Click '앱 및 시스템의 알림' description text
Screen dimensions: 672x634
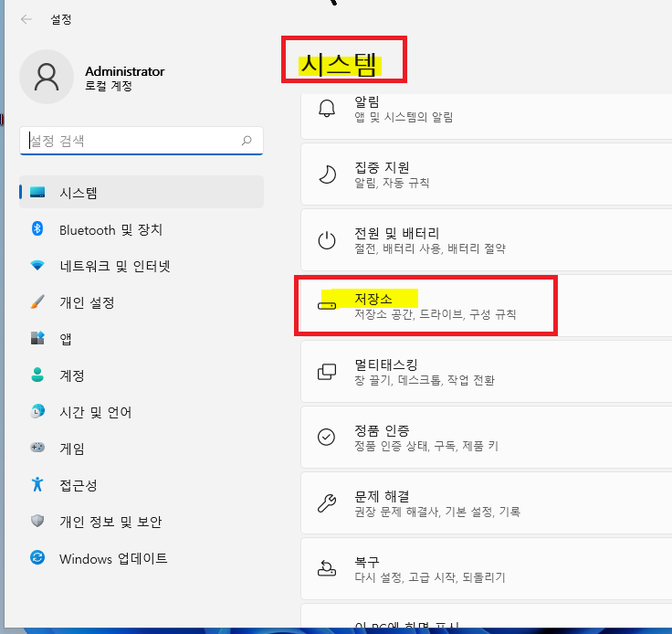tap(404, 117)
